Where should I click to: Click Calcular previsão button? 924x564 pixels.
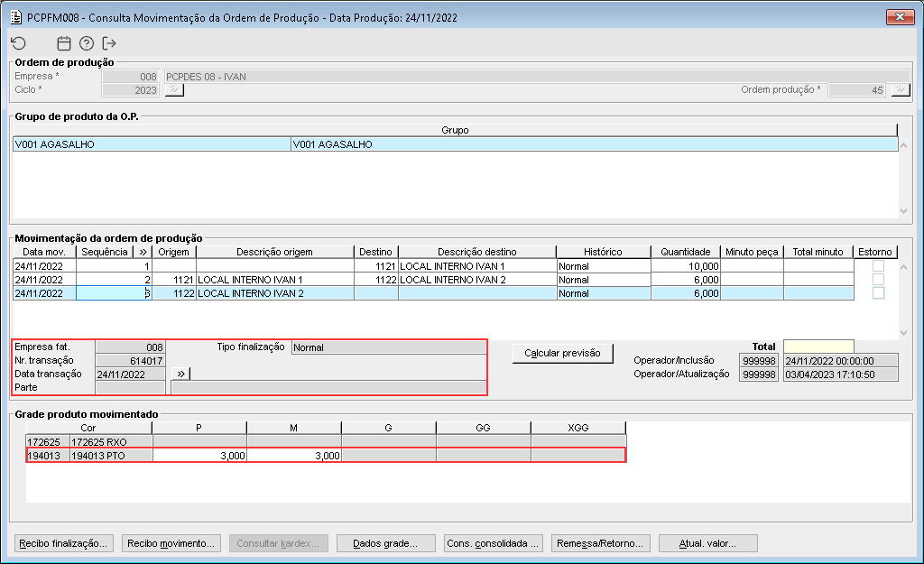563,353
